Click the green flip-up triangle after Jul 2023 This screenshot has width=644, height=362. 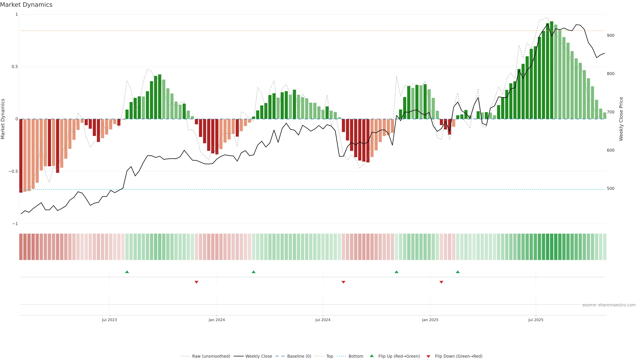(127, 272)
